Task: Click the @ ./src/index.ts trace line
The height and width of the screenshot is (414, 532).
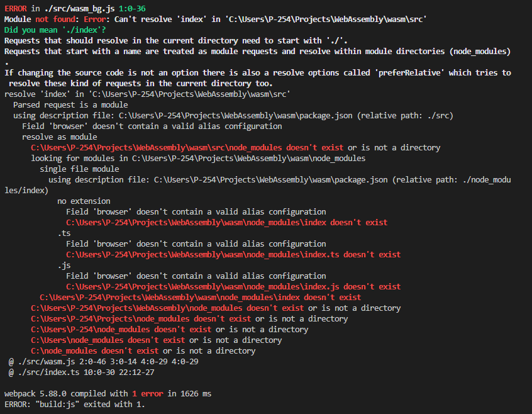Action: point(81,372)
